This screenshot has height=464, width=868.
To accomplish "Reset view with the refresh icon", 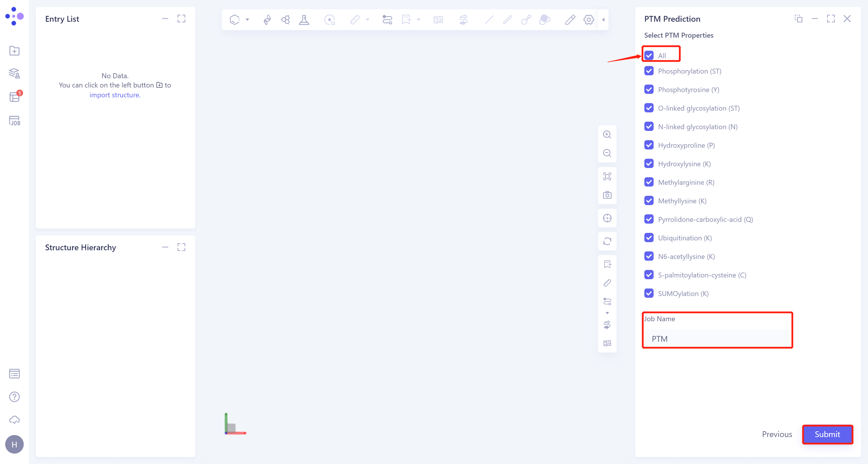I will point(607,242).
